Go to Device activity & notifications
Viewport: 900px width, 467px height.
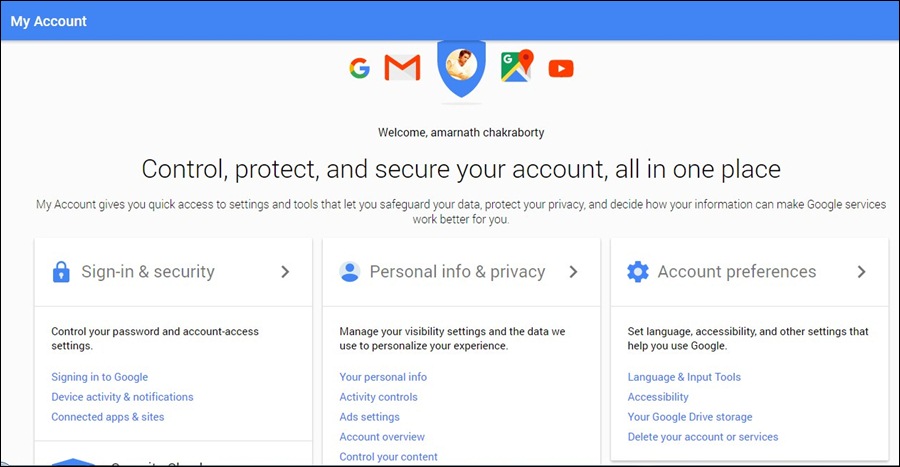click(122, 397)
